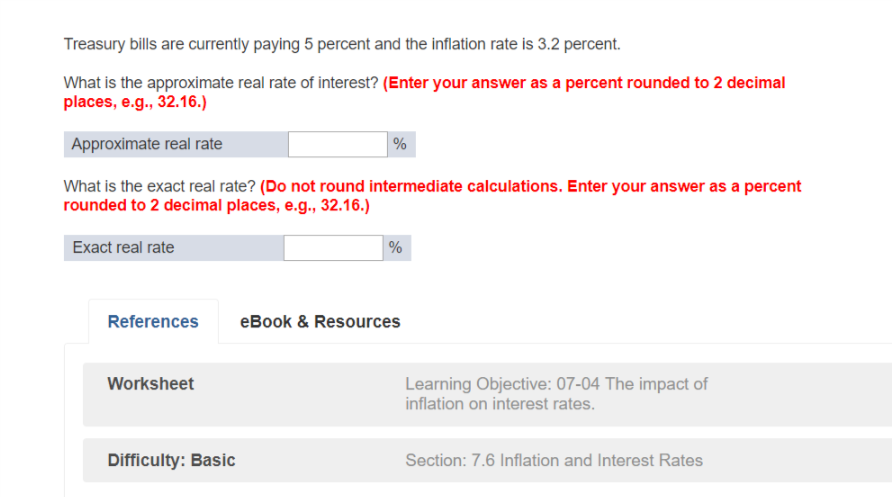The height and width of the screenshot is (497, 892).
Task: Click the Treasury bills problem statement
Action: click(341, 45)
